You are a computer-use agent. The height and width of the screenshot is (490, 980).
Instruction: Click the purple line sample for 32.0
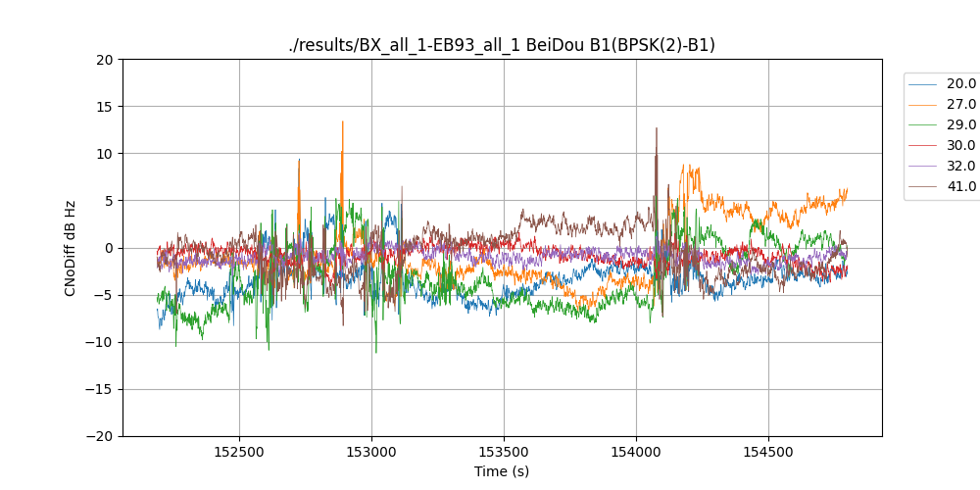tap(924, 167)
